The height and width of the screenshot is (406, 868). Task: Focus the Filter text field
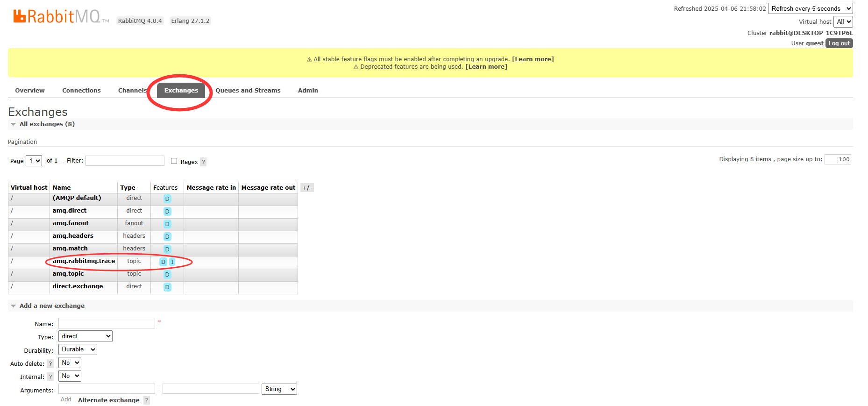[125, 161]
